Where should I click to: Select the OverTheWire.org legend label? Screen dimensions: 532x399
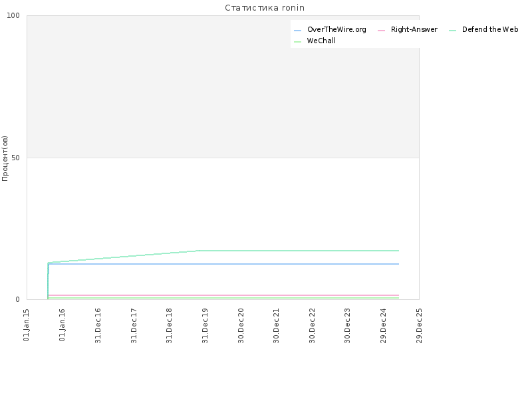pyautogui.click(x=336, y=29)
